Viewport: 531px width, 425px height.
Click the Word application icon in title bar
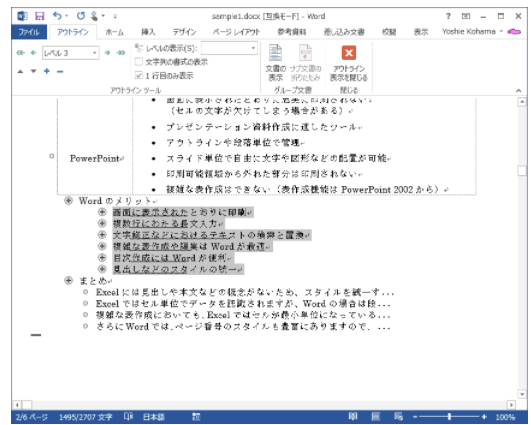(x=22, y=16)
